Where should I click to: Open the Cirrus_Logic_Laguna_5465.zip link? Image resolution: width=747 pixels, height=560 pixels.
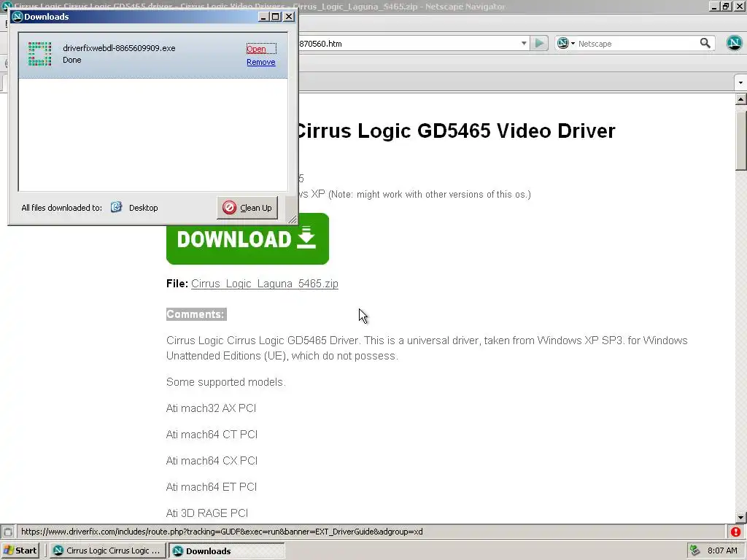pyautogui.click(x=264, y=284)
